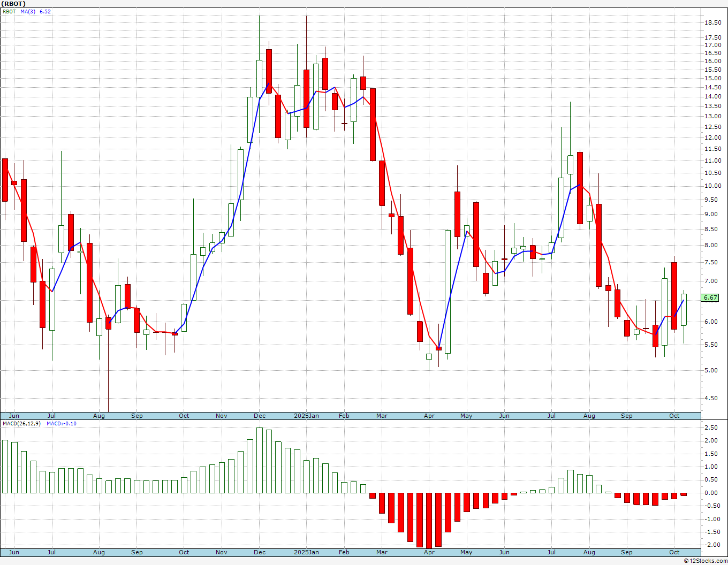Select 15.50 on the price axis
This screenshot has width=728, height=565.
coord(712,70)
